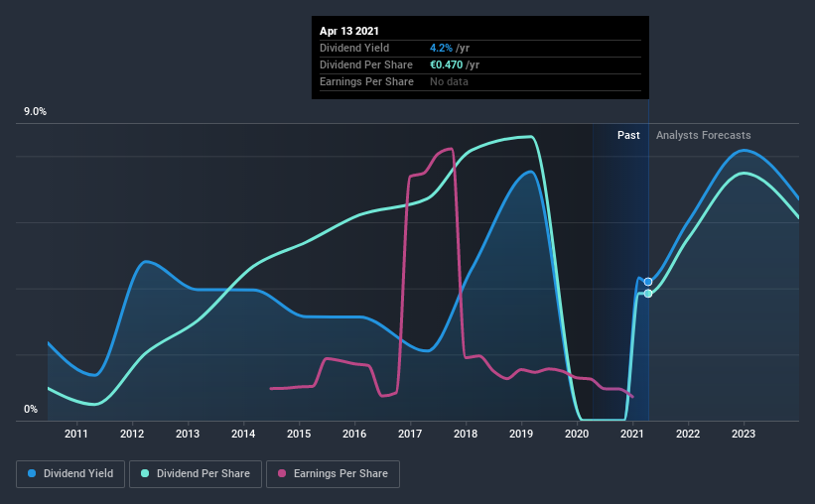Click the 2011 x-axis label
This screenshot has height=504, width=815.
(x=76, y=434)
